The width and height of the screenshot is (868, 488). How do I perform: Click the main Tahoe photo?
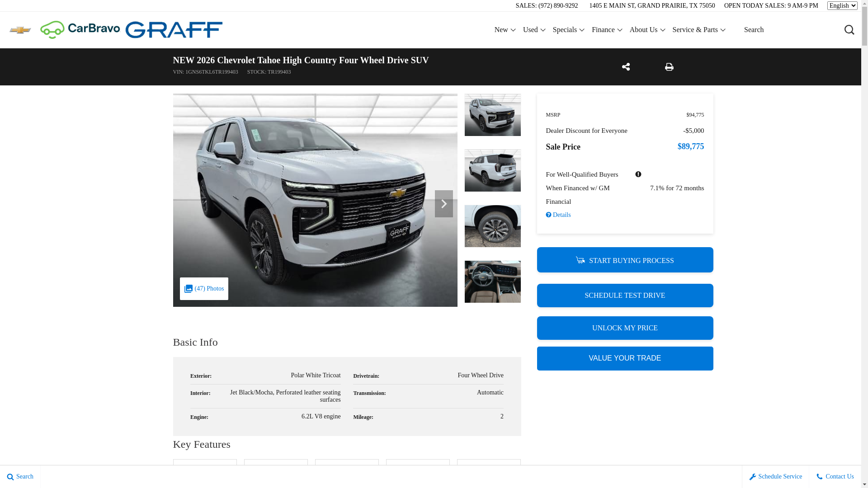pos(315,200)
